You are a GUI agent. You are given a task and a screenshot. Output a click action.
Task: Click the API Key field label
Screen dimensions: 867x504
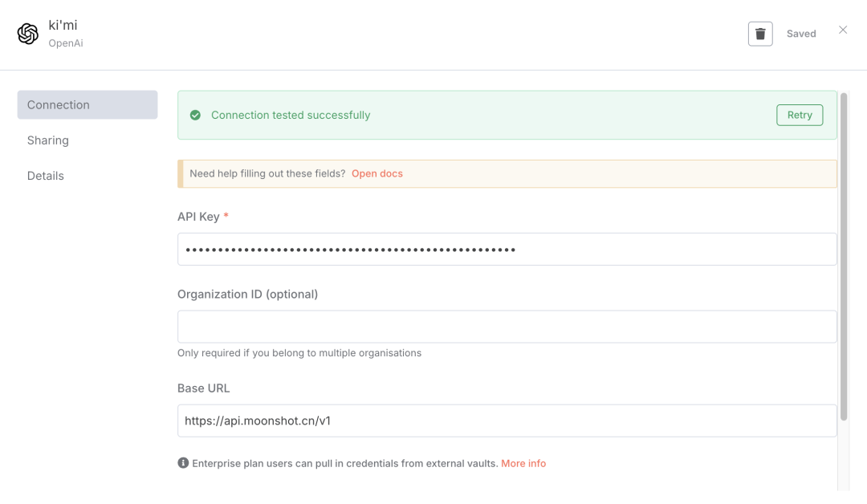tap(198, 217)
